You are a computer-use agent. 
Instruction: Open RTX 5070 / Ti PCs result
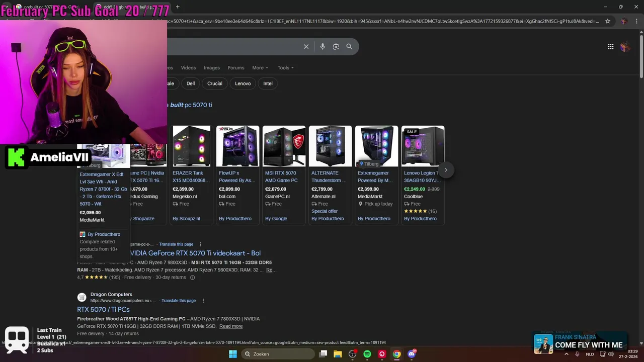[103, 309]
